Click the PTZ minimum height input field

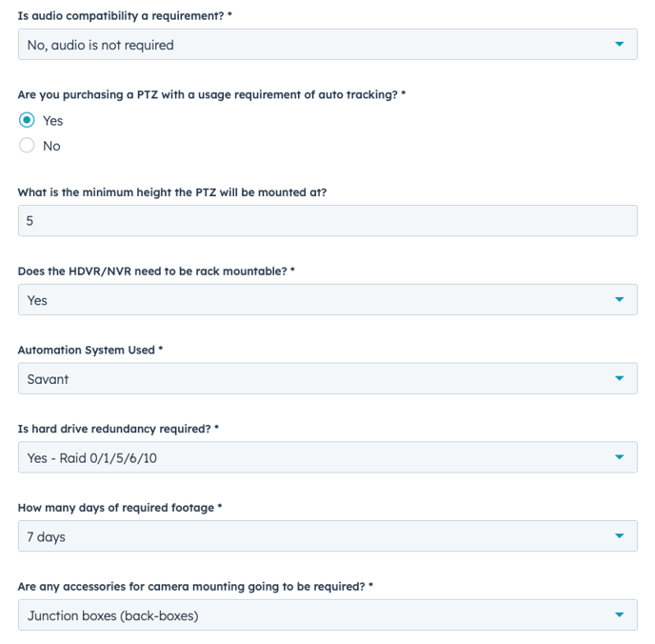(327, 221)
